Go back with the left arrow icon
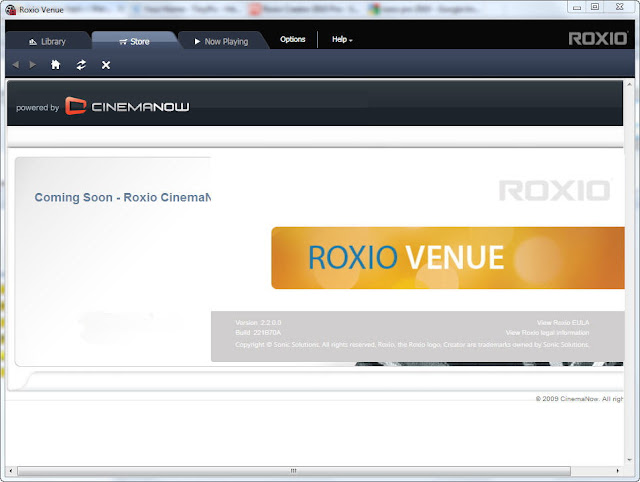640x482 pixels. [x=16, y=64]
